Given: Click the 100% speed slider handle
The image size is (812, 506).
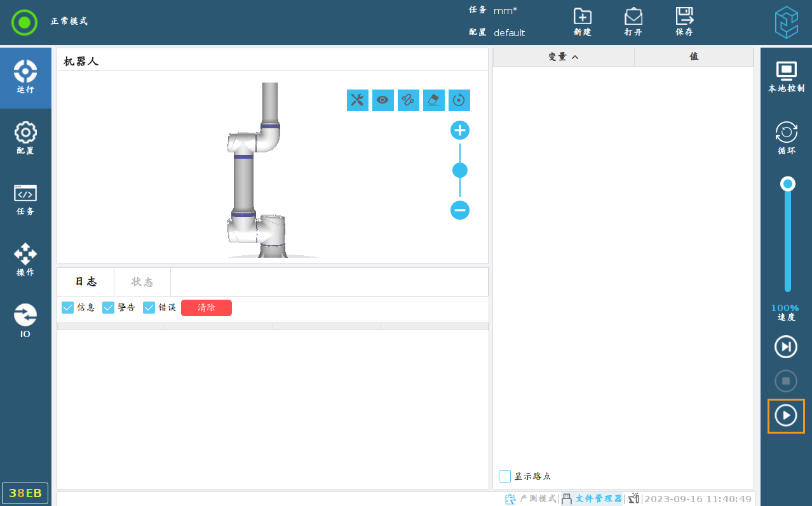Looking at the screenshot, I should [x=788, y=184].
